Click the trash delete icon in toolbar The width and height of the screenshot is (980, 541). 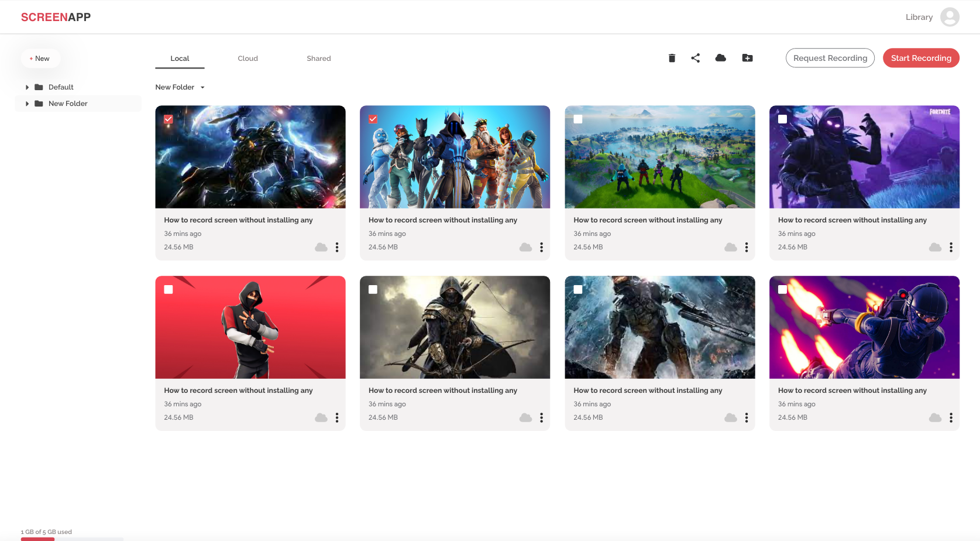(x=672, y=58)
